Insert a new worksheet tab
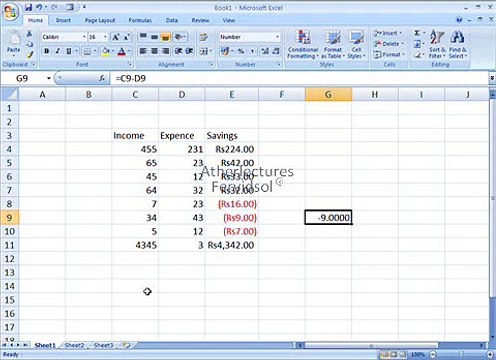 tap(126, 345)
